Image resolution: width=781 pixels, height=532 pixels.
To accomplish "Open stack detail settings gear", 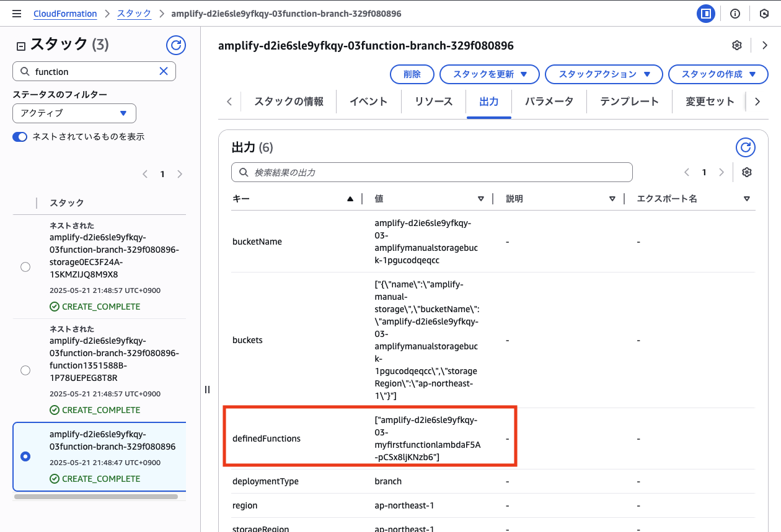I will click(737, 45).
